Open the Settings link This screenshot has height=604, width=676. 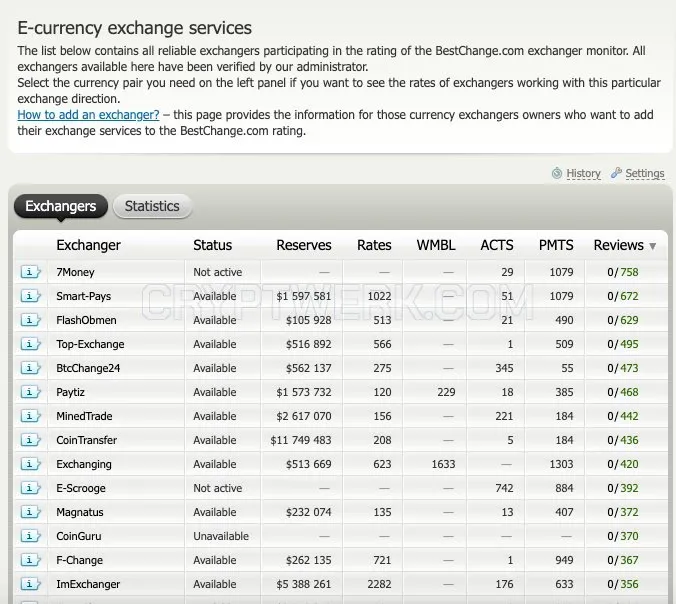(x=645, y=173)
